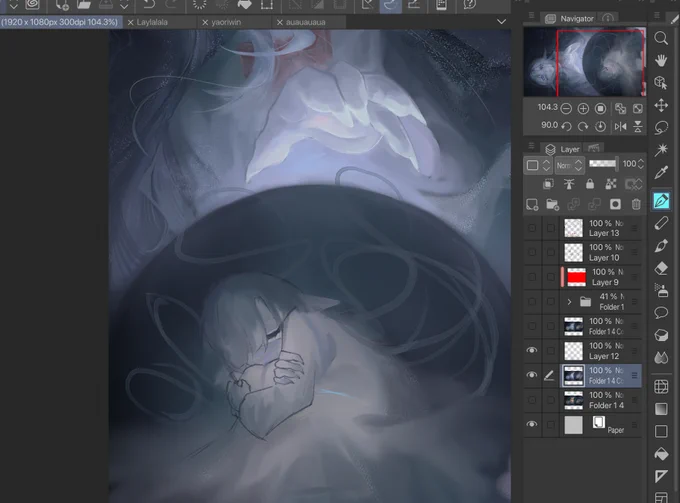Close the yaoriwin tab
The width and height of the screenshot is (680, 503).
coord(205,22)
